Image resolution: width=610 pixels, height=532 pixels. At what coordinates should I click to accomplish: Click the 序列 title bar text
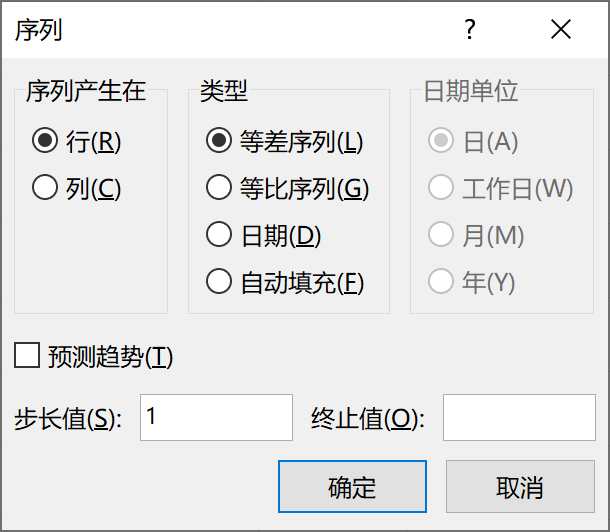[x=38, y=30]
